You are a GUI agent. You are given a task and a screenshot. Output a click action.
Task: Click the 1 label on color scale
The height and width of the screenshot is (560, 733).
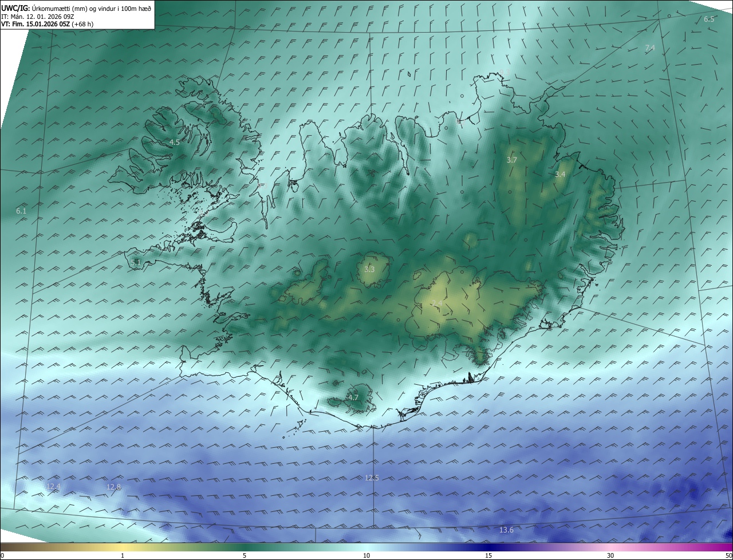(x=123, y=555)
